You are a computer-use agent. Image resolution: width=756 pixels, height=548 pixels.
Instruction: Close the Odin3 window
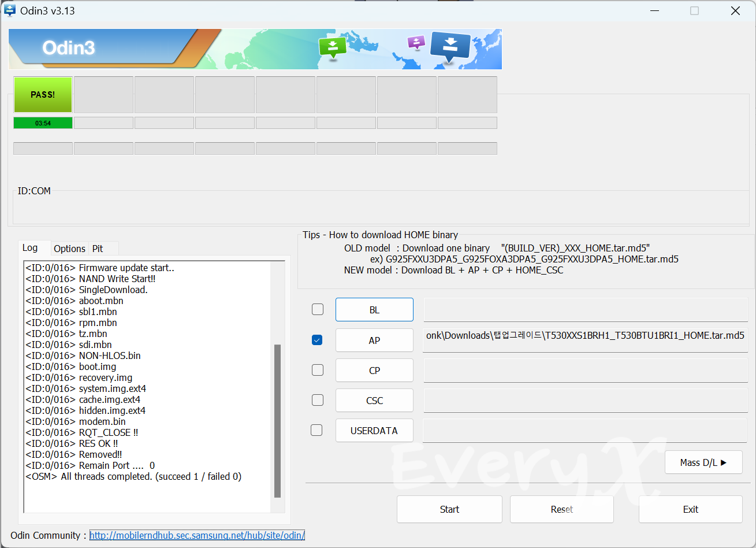pyautogui.click(x=735, y=11)
